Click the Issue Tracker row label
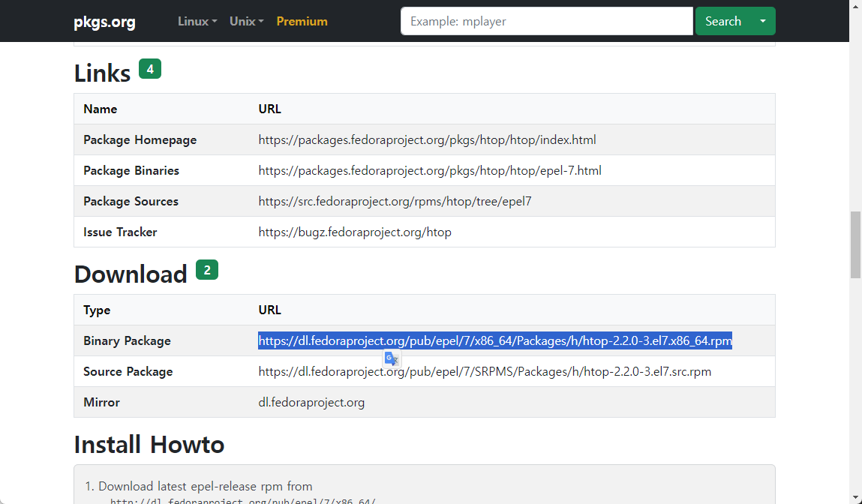 click(120, 232)
